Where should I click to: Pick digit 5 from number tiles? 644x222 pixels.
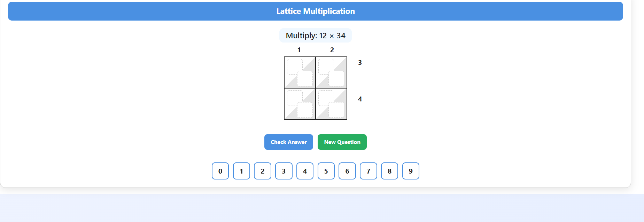click(326, 171)
